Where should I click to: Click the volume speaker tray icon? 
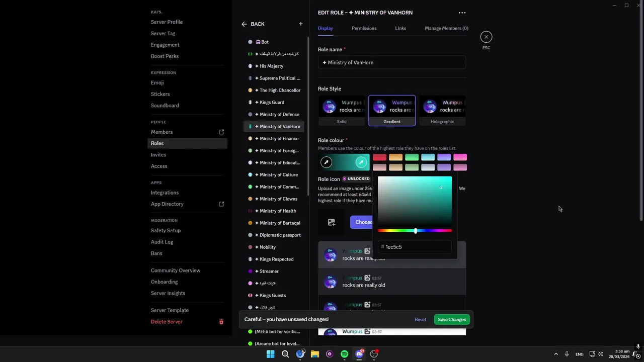coord(600,354)
